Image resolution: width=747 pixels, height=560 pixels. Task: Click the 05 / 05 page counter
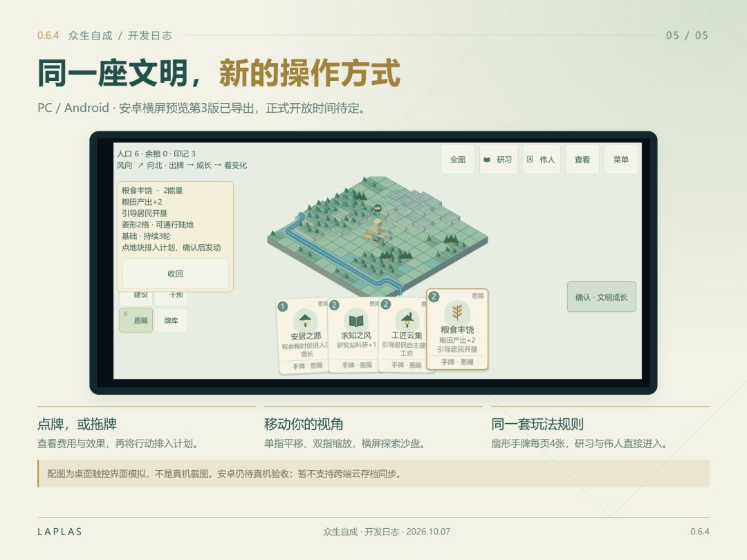tap(687, 35)
